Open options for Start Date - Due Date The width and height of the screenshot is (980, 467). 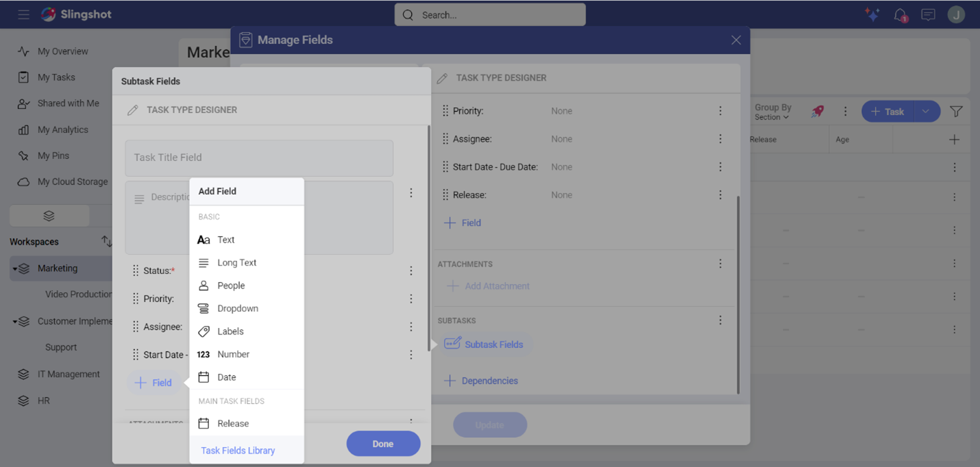point(720,167)
